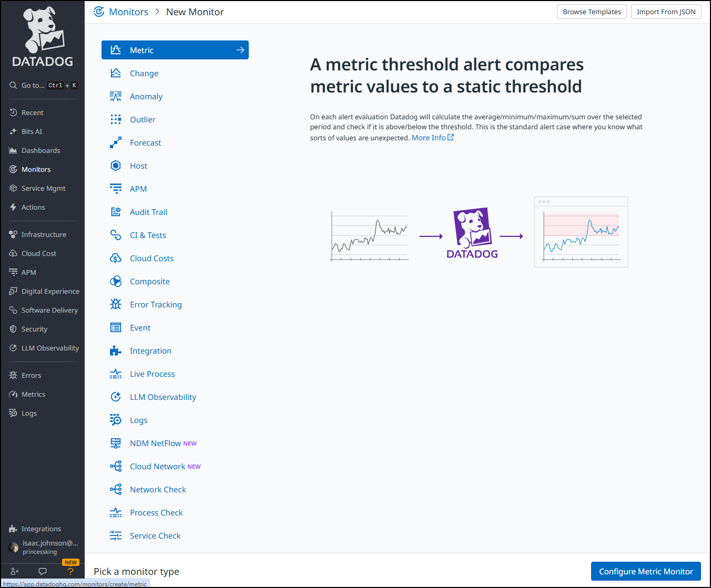Go to Dashboards in sidebar
This screenshot has width=711, height=588.
(x=43, y=150)
